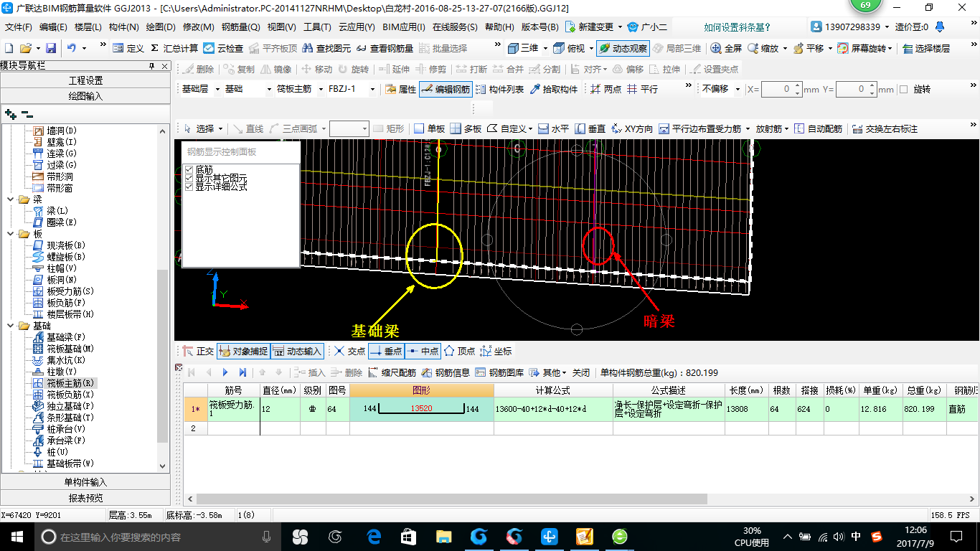Collapse the 板 tree folder
This screenshot has height=551, width=980.
point(9,234)
